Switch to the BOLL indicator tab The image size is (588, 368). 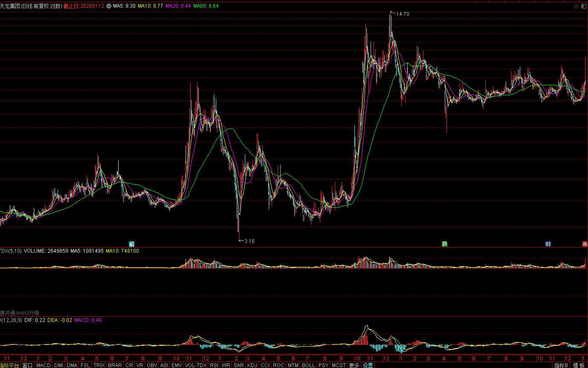point(308,365)
